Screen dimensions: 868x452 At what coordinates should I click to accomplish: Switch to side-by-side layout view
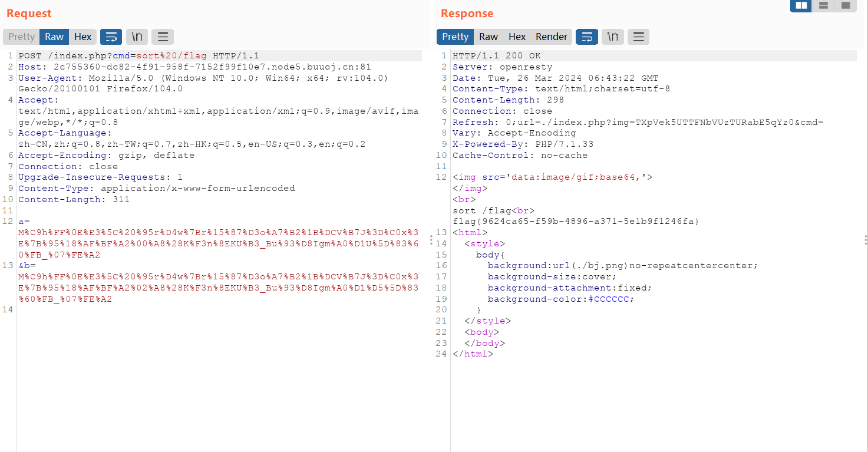tap(801, 5)
